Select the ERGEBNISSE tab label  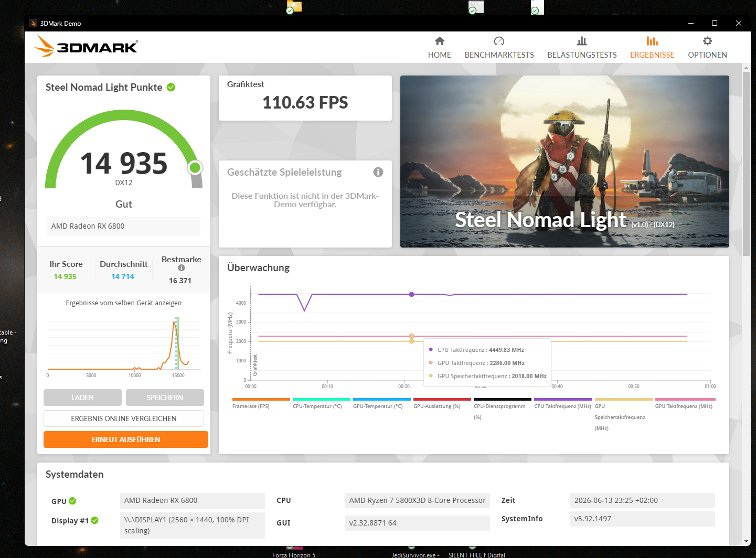click(x=652, y=55)
